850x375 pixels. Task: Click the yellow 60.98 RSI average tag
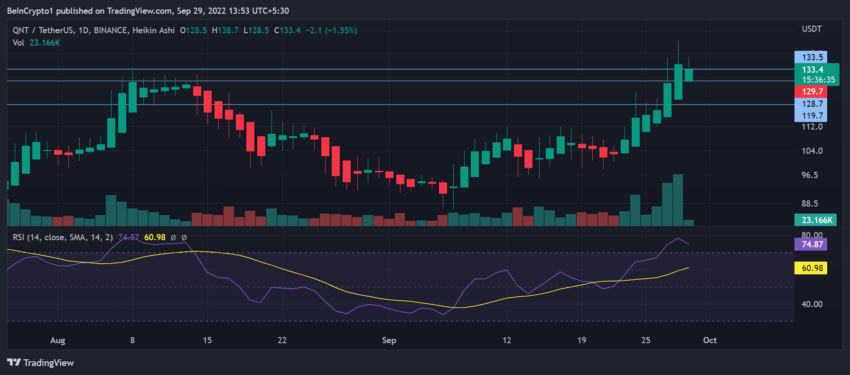810,268
